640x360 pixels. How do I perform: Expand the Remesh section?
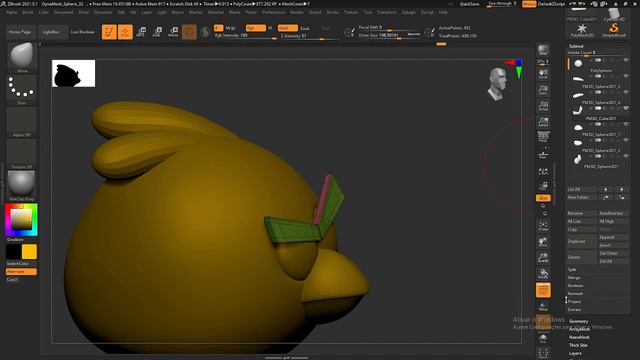(575, 293)
